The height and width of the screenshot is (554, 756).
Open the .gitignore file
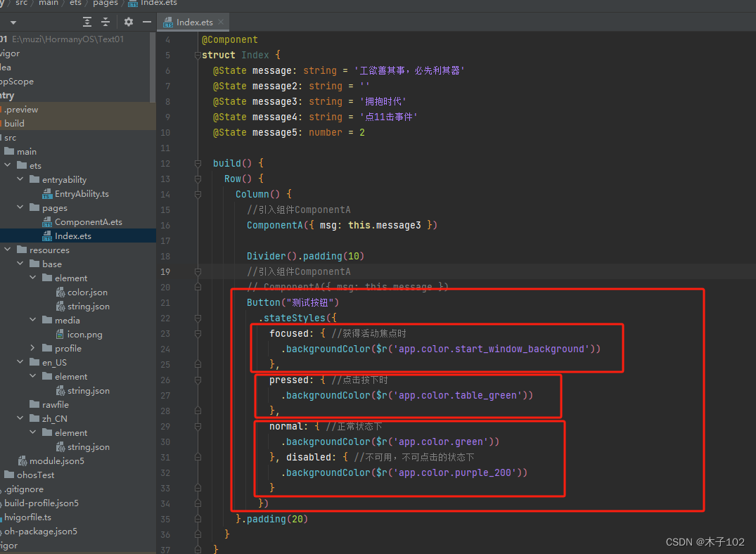point(24,489)
